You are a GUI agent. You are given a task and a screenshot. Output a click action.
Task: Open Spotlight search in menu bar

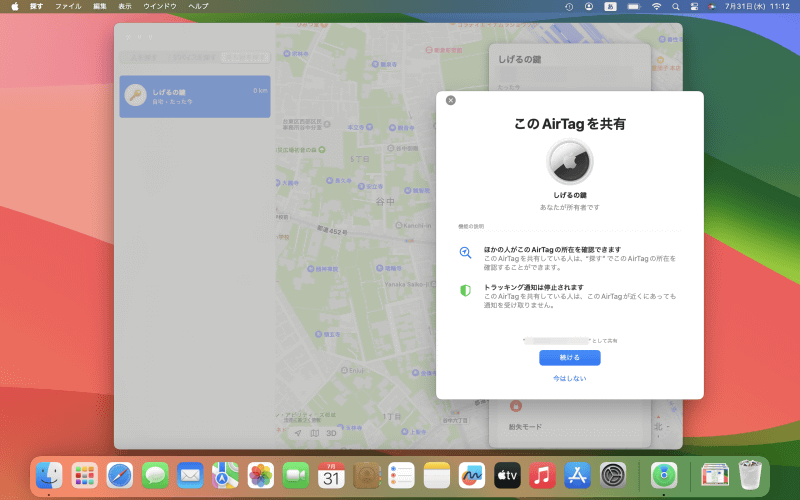(x=676, y=7)
